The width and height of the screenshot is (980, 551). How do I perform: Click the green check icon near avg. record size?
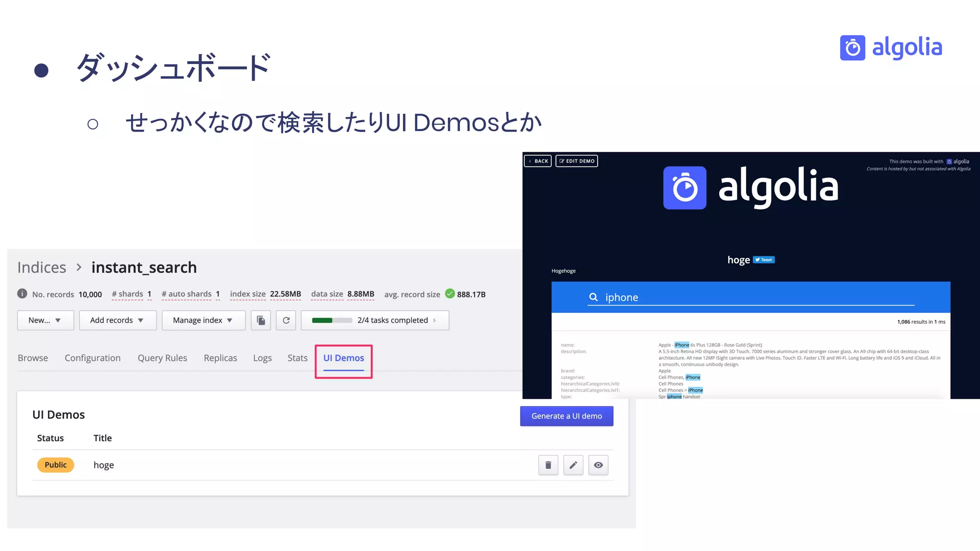tap(450, 294)
